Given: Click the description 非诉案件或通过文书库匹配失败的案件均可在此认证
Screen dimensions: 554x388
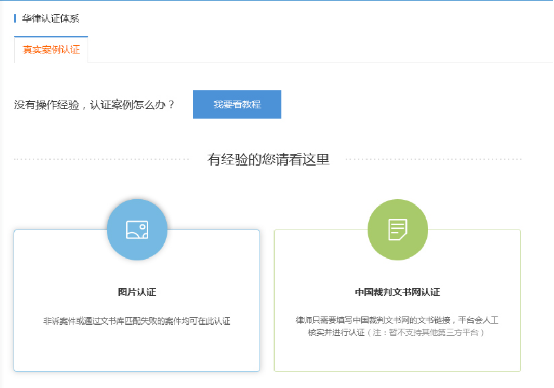Looking at the screenshot, I should (137, 321).
